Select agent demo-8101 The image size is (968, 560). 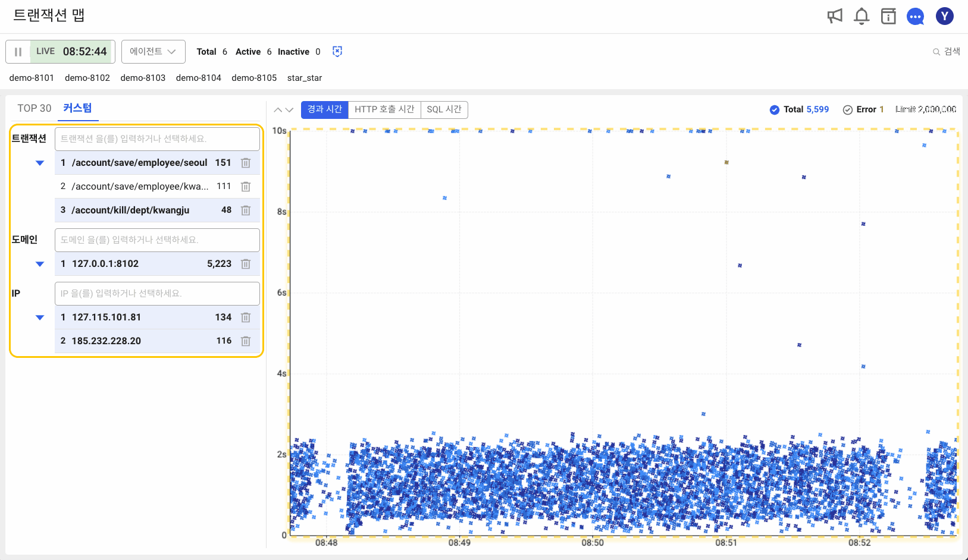pyautogui.click(x=32, y=78)
